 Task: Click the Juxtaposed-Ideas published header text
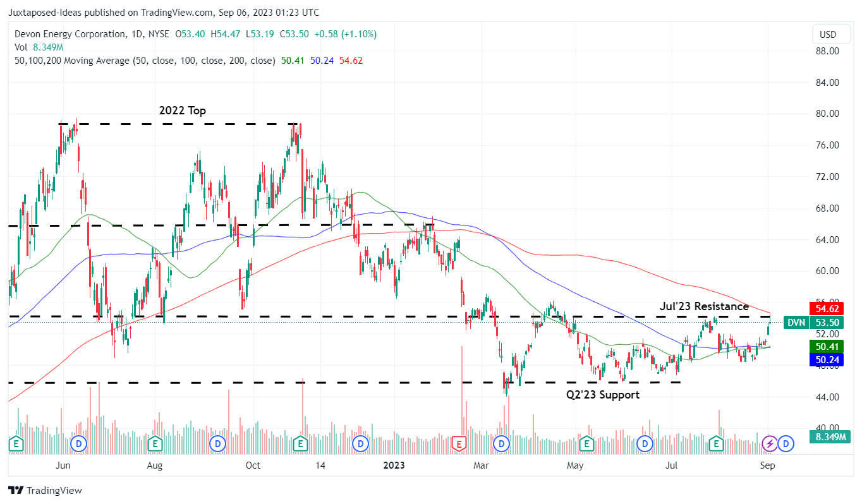pos(164,13)
